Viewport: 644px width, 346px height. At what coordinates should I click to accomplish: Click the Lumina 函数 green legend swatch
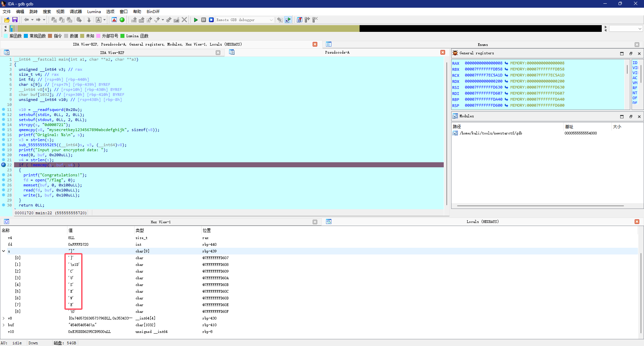(122, 36)
